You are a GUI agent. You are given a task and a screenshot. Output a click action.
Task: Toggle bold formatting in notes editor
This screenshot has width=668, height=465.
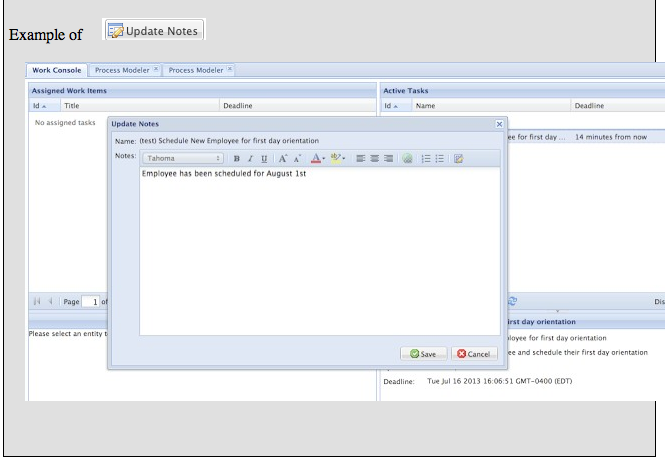click(236, 159)
